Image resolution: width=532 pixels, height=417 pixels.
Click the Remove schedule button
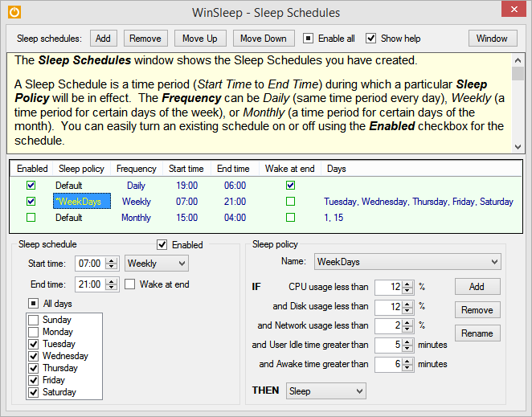click(x=145, y=39)
